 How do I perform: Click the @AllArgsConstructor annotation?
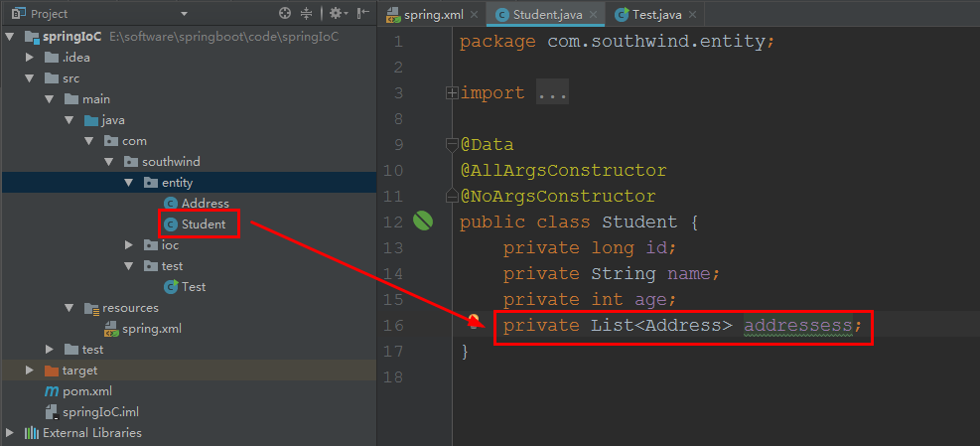point(563,170)
